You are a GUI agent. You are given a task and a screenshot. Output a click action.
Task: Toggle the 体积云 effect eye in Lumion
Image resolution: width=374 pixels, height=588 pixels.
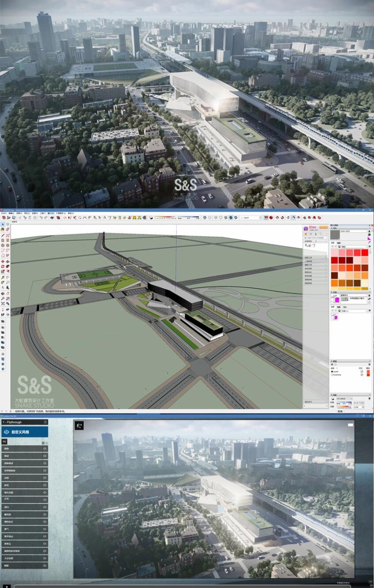coord(45,543)
